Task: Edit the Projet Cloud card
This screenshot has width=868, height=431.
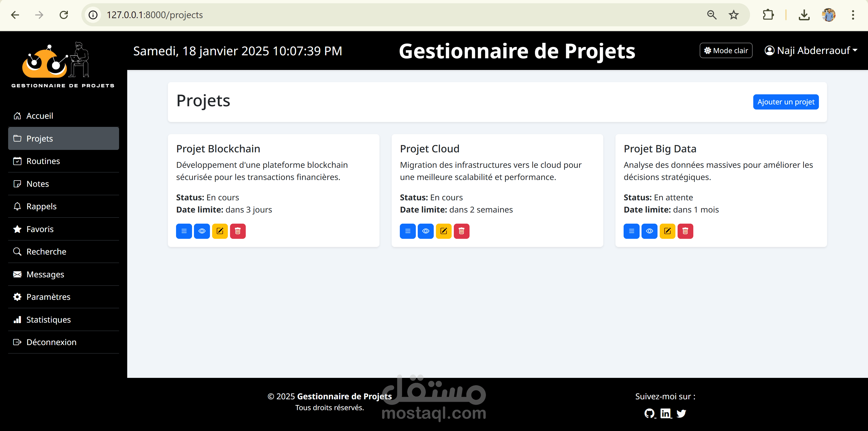Action: coord(443,231)
